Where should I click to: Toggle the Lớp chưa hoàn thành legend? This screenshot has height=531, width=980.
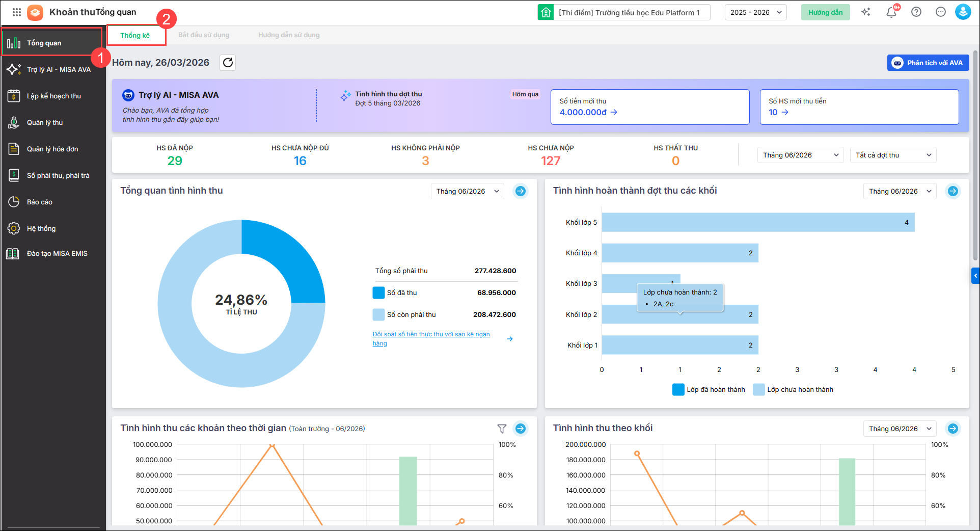tap(793, 390)
